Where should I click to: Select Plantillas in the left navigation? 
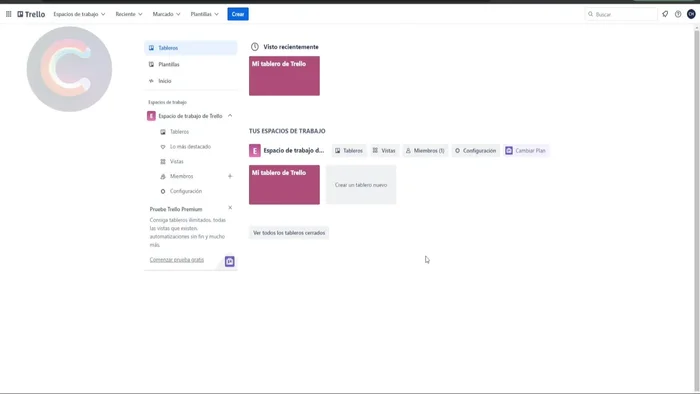pyautogui.click(x=191, y=64)
